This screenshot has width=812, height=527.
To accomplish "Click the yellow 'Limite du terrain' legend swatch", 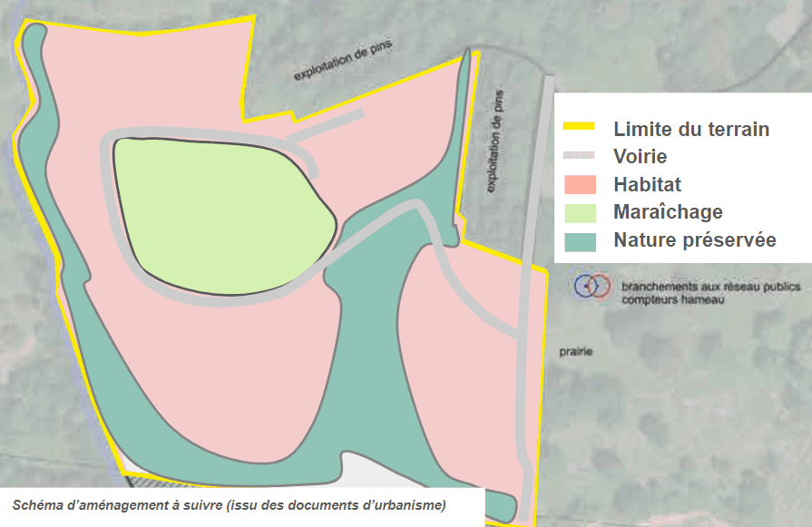I will (x=579, y=126).
